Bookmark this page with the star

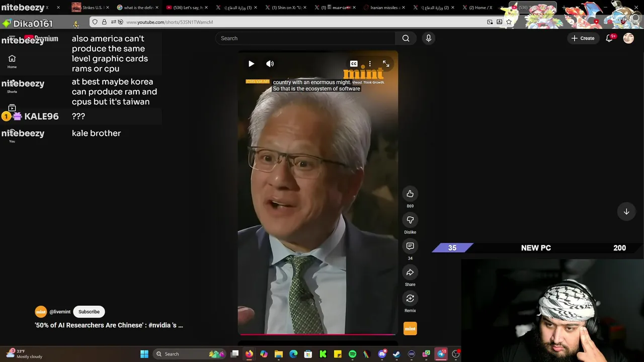point(509,22)
